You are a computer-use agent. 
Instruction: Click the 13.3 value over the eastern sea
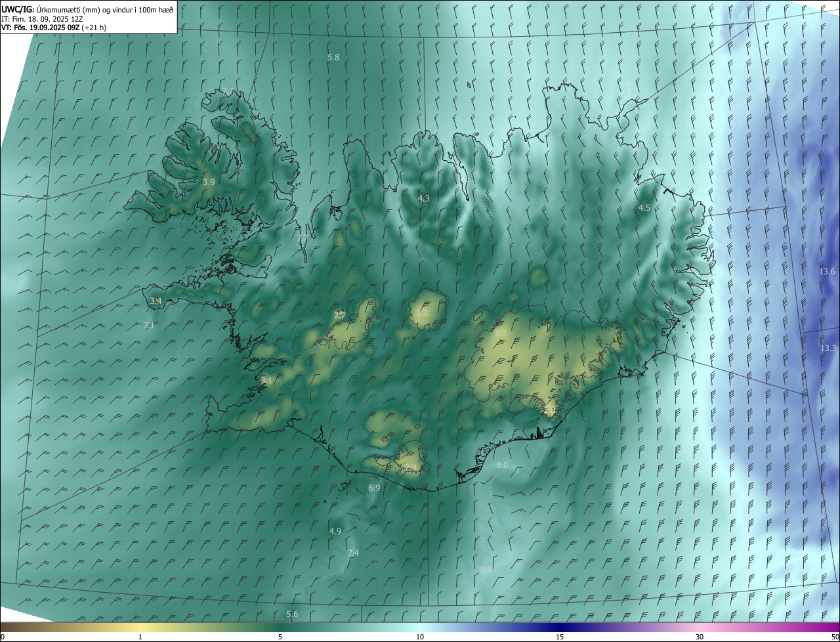828,348
